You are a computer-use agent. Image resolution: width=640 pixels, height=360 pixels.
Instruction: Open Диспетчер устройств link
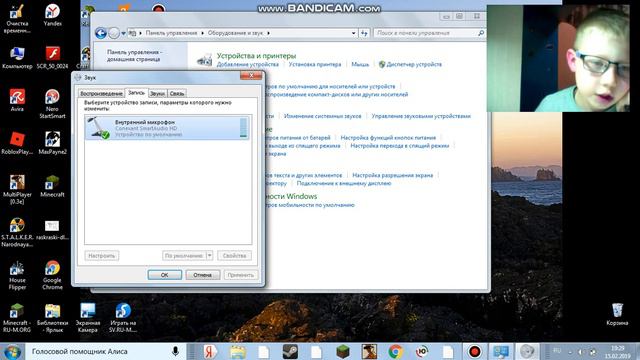[414, 64]
